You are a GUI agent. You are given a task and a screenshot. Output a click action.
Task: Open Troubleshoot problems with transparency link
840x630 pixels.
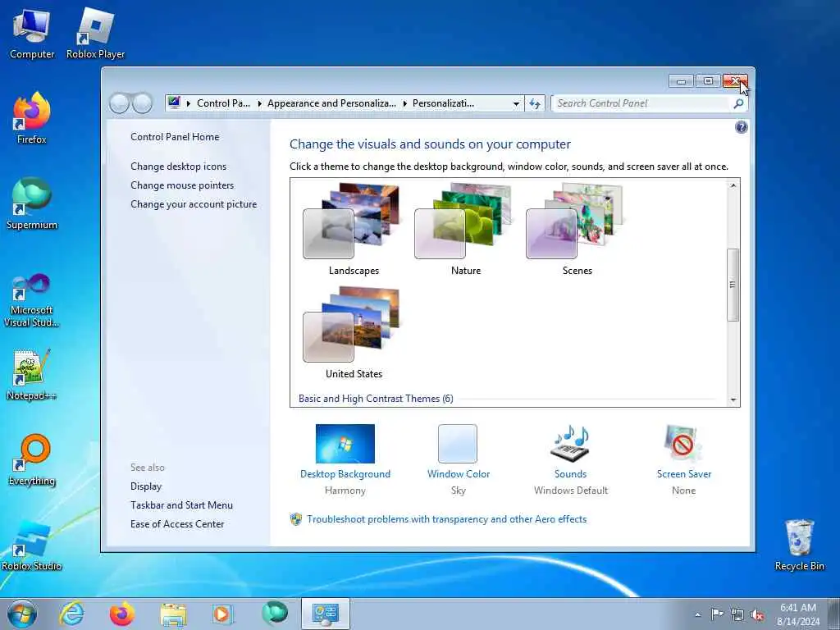[x=447, y=519]
